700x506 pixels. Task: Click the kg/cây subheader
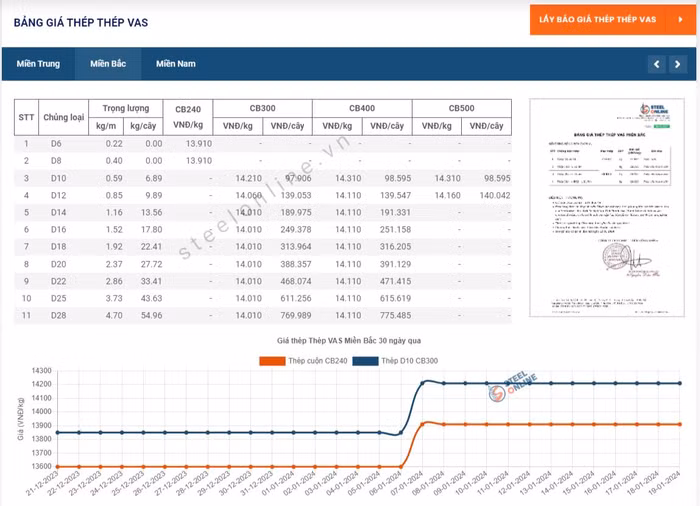tap(143, 126)
